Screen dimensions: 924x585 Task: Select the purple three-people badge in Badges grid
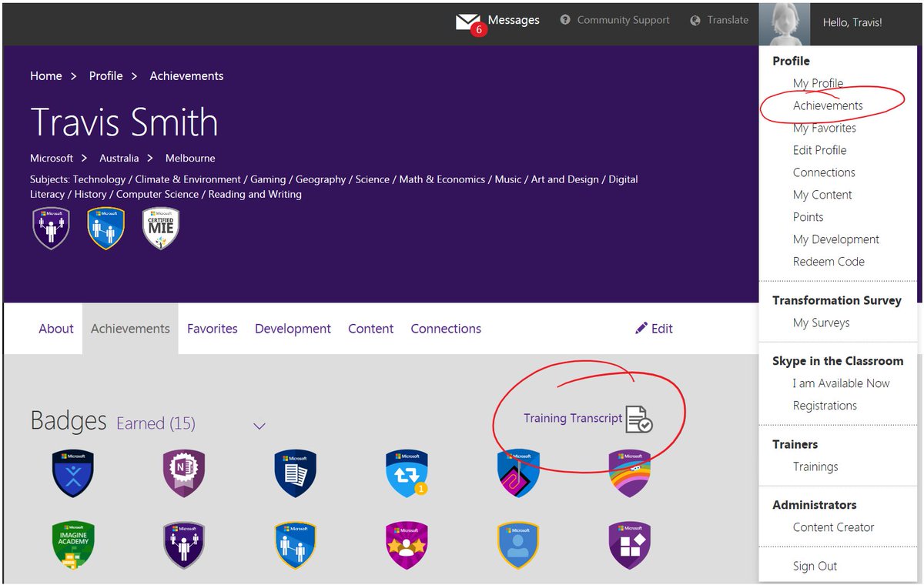(184, 546)
